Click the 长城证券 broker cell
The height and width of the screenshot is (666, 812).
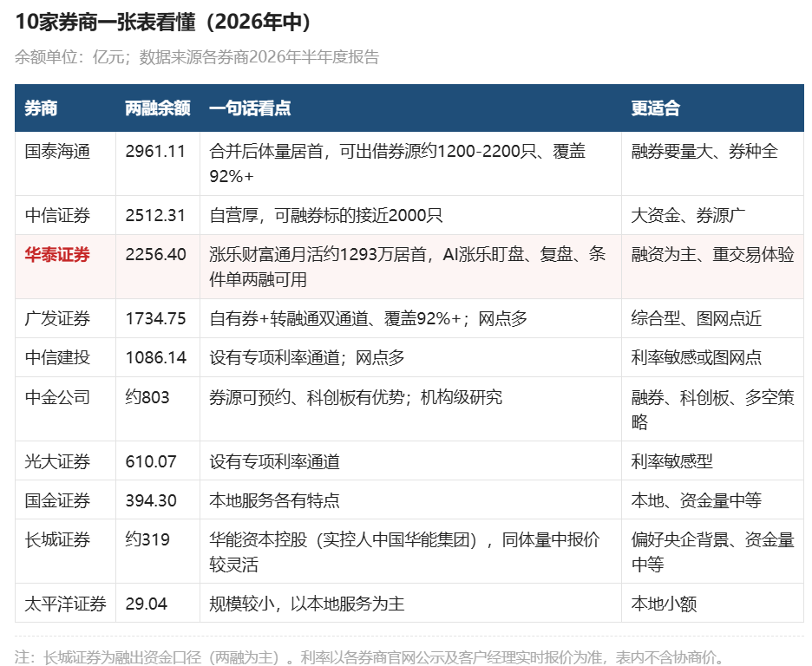[x=57, y=539]
